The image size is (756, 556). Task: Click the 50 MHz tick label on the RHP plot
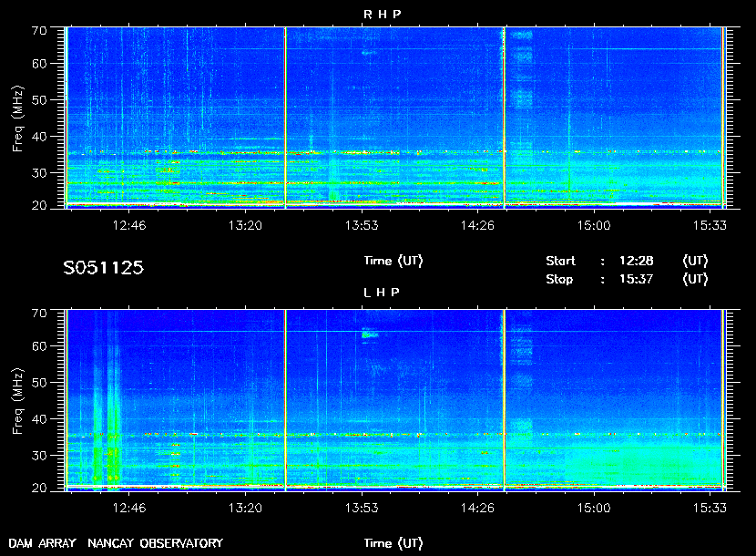pyautogui.click(x=39, y=100)
